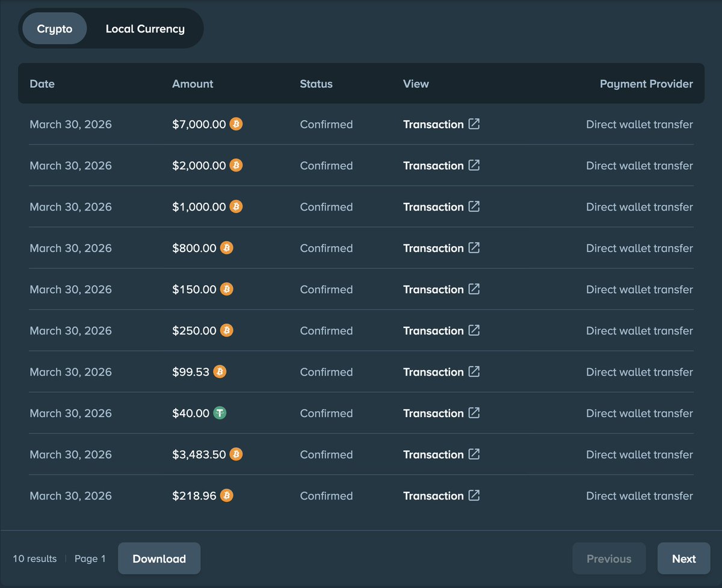722x588 pixels.
Task: Click Confirmed status in the $7,000.00 row
Action: (326, 125)
